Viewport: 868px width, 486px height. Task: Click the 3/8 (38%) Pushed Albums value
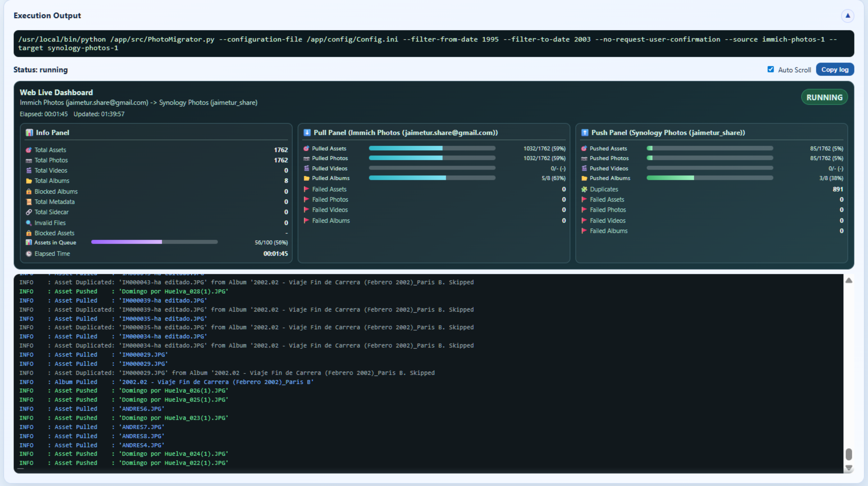coord(831,178)
